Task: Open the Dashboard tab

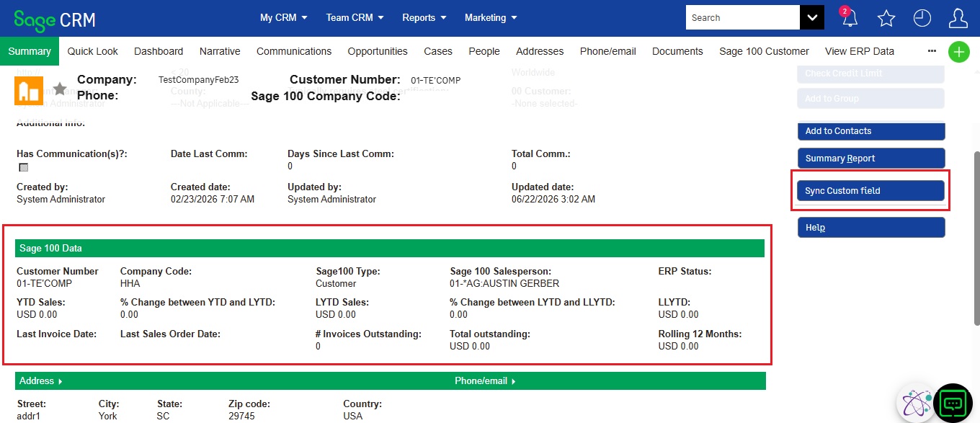Action: [x=159, y=51]
